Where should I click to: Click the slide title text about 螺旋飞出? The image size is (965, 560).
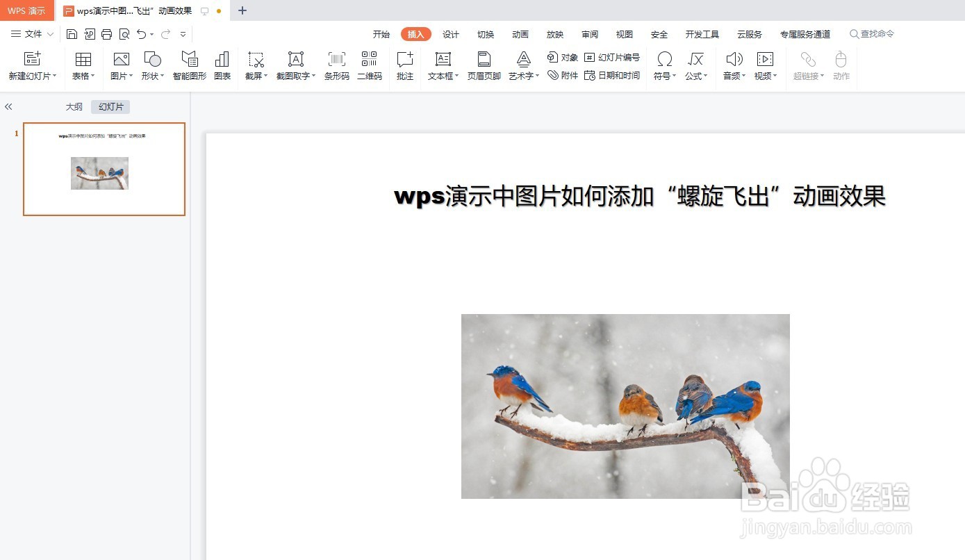pyautogui.click(x=640, y=196)
